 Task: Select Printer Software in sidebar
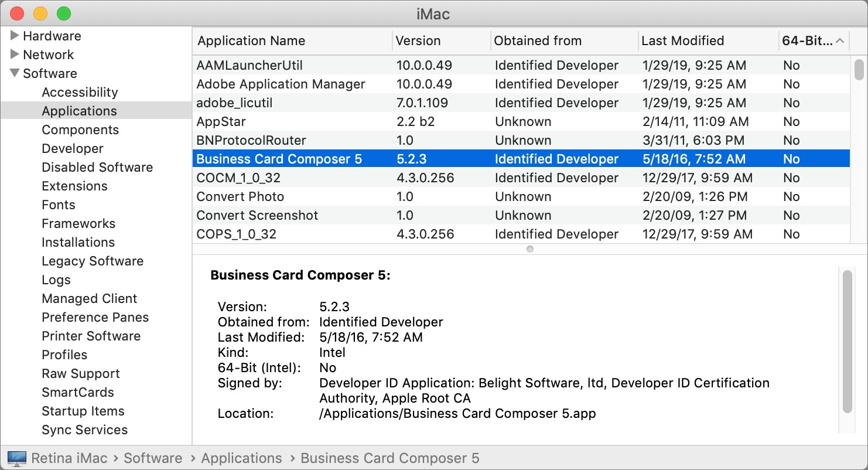pyautogui.click(x=91, y=336)
